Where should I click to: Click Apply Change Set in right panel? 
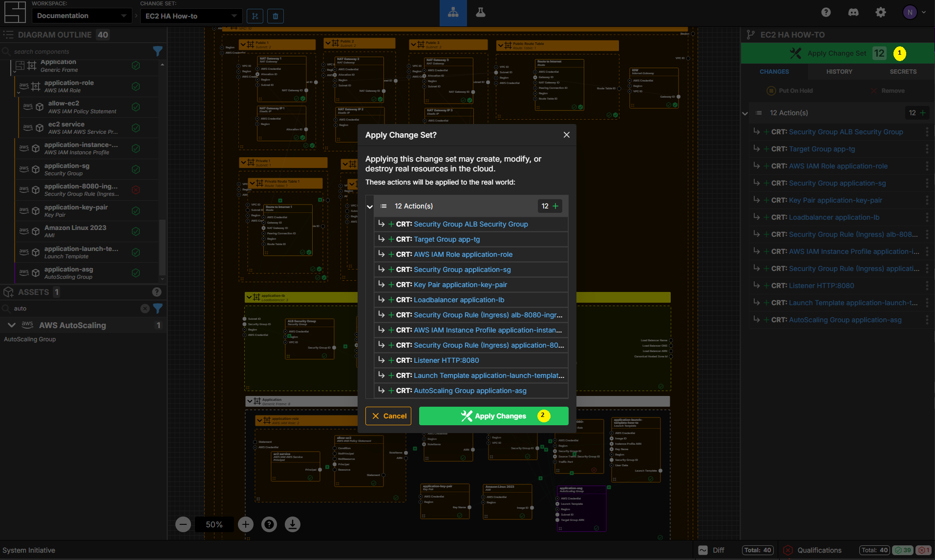837,53
